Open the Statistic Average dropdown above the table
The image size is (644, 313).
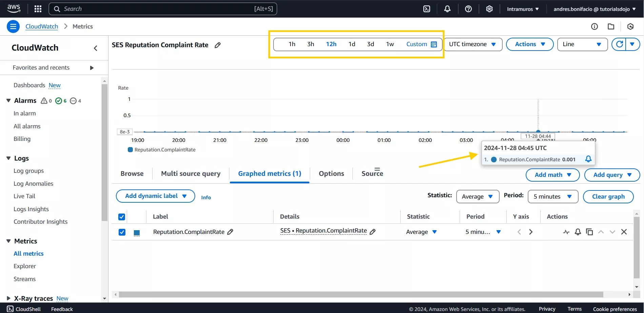click(478, 197)
